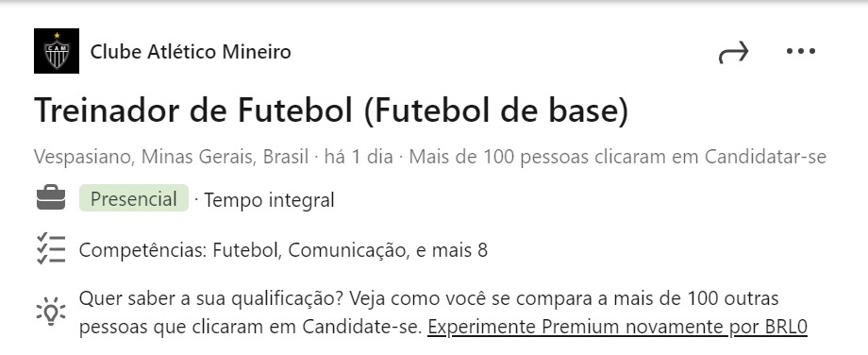The image size is (868, 355).
Task: Open the Clube Atlético Mineiro company page link
Action: coord(191,52)
